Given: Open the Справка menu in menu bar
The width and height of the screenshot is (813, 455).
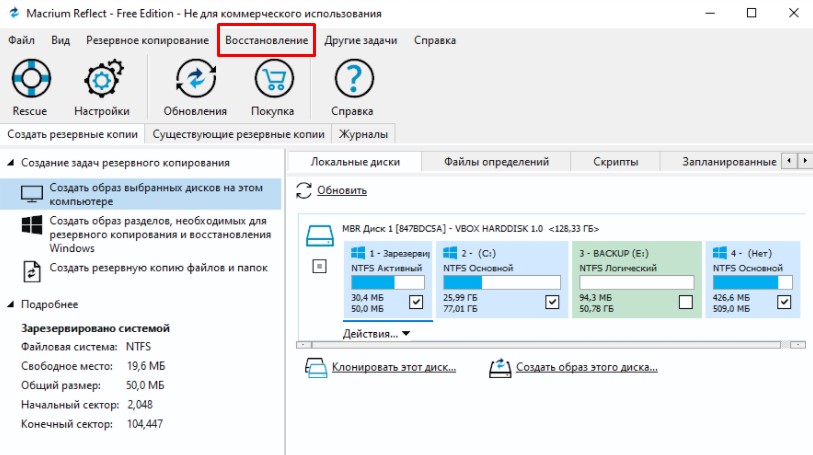Looking at the screenshot, I should point(435,40).
